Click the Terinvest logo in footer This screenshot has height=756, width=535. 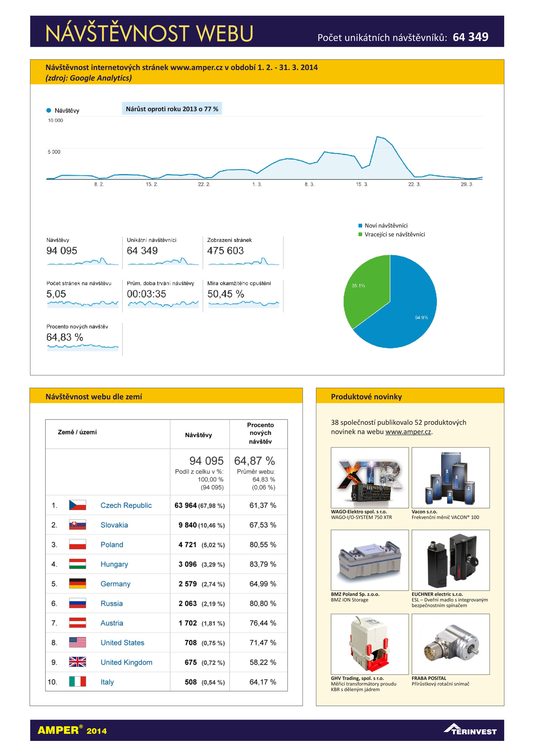pyautogui.click(x=470, y=729)
